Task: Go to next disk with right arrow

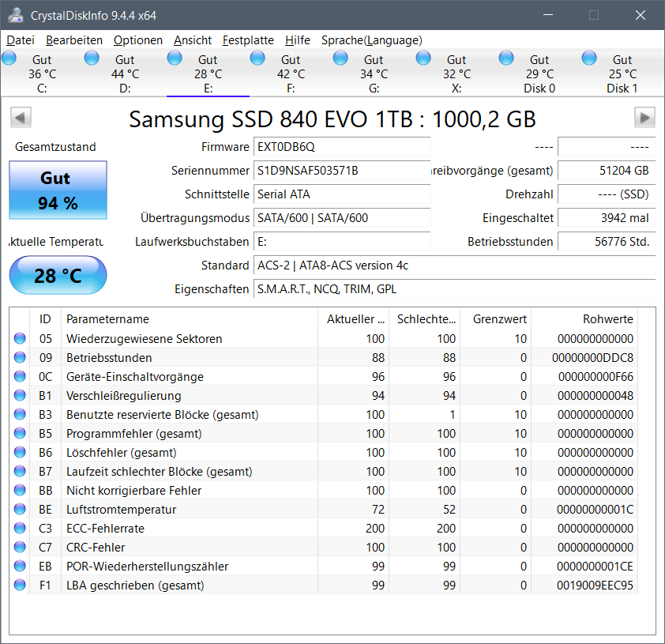Action: [x=644, y=118]
